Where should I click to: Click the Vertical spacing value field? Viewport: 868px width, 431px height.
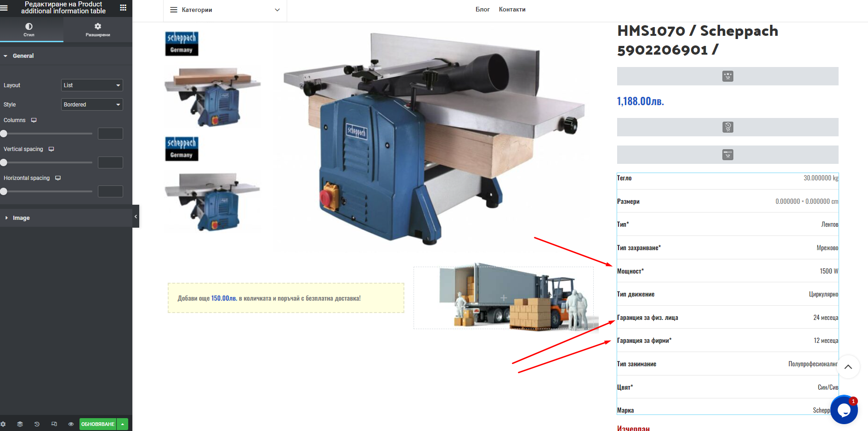(110, 162)
